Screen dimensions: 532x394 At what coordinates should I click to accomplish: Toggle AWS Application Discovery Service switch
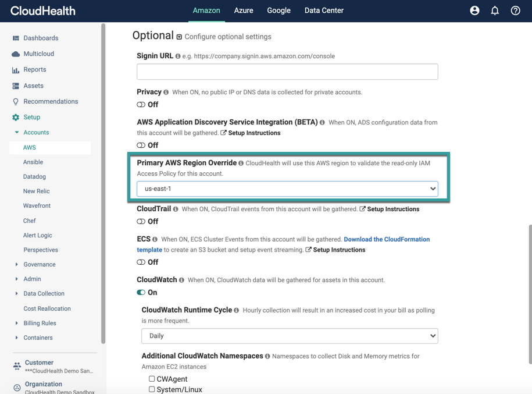click(141, 145)
